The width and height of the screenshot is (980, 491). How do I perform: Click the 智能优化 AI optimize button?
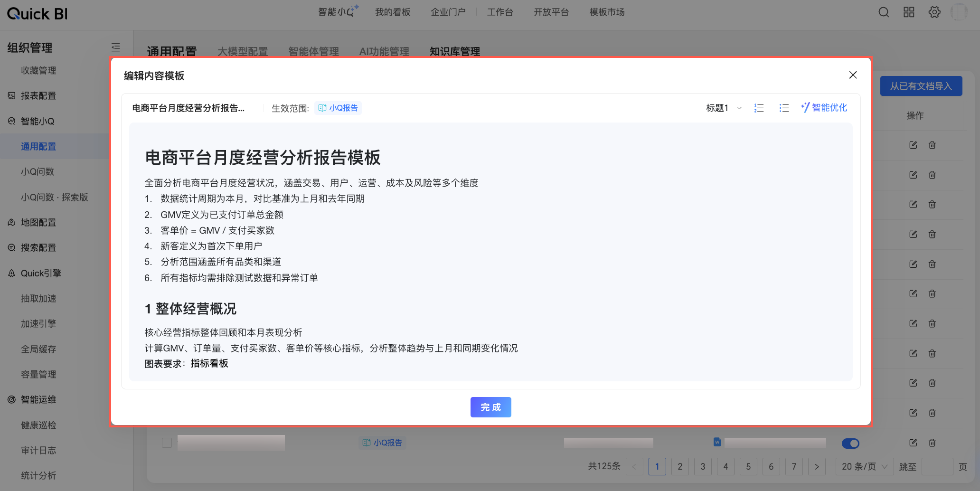(x=824, y=108)
